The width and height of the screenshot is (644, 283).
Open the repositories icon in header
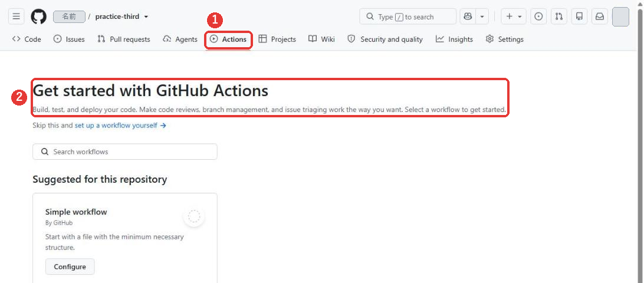[x=580, y=17]
